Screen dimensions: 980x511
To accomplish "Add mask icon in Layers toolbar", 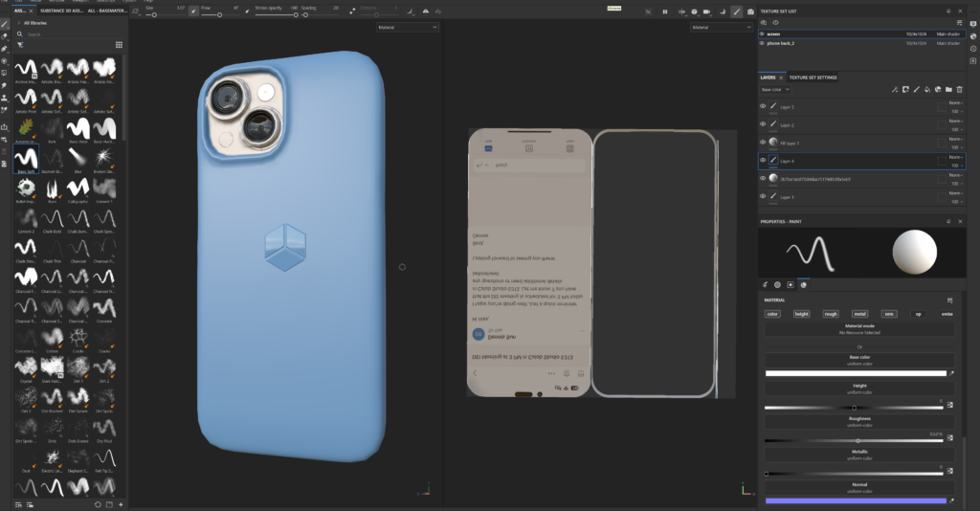I will 905,89.
